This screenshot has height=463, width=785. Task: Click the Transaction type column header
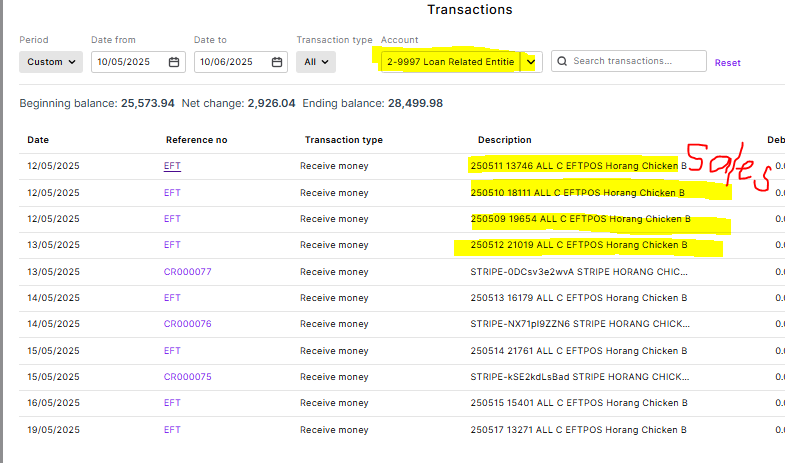click(343, 140)
